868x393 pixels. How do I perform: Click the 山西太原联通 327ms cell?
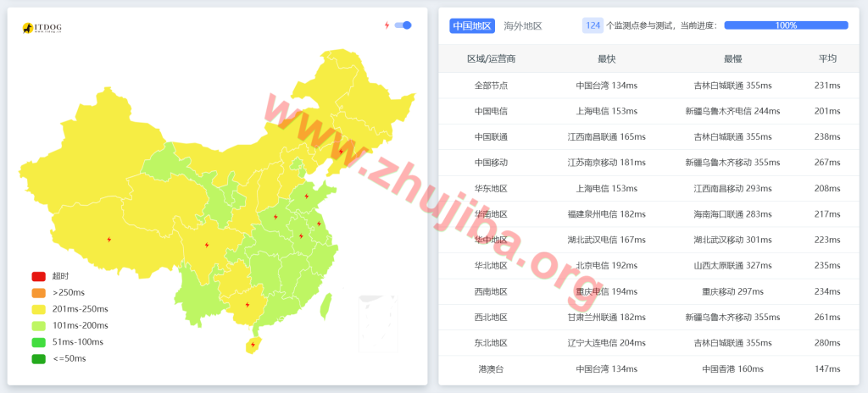point(732,266)
